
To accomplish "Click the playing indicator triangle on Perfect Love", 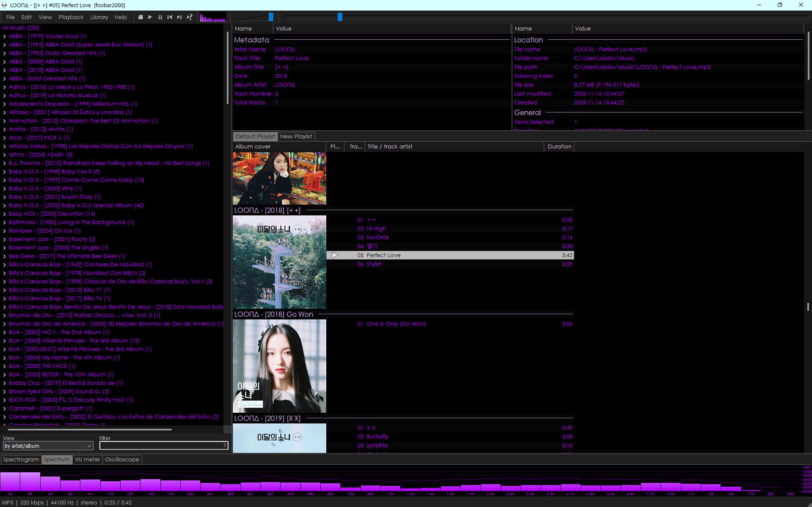I will tap(335, 255).
